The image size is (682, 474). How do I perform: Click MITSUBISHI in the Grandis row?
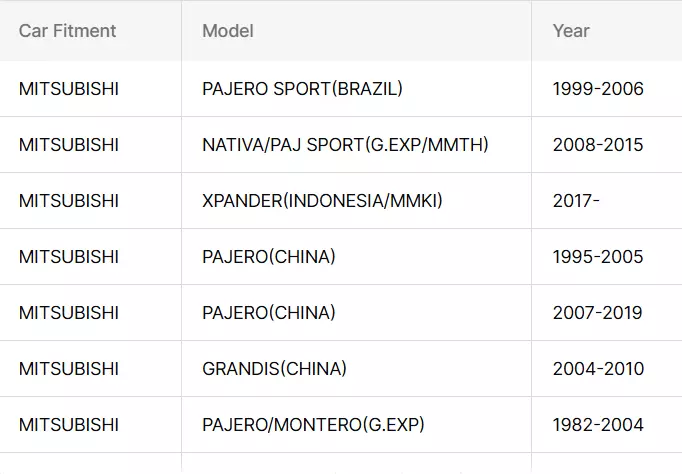[69, 369]
